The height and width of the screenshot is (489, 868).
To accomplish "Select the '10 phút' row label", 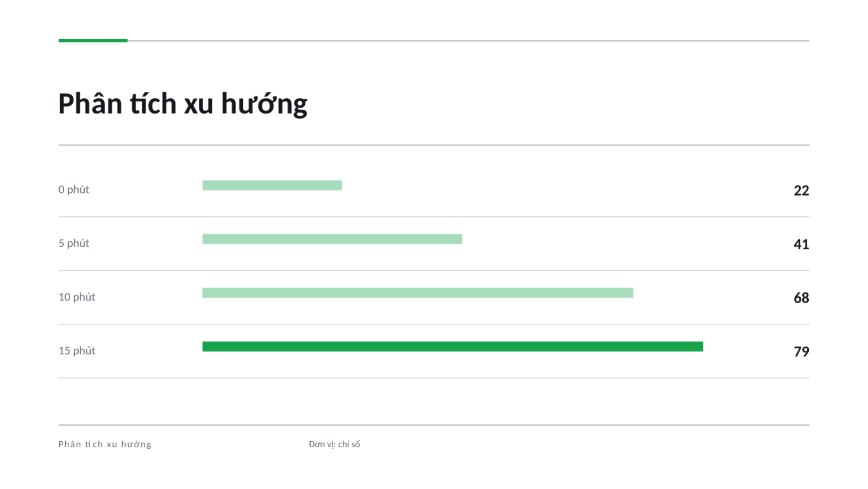I will click(77, 297).
